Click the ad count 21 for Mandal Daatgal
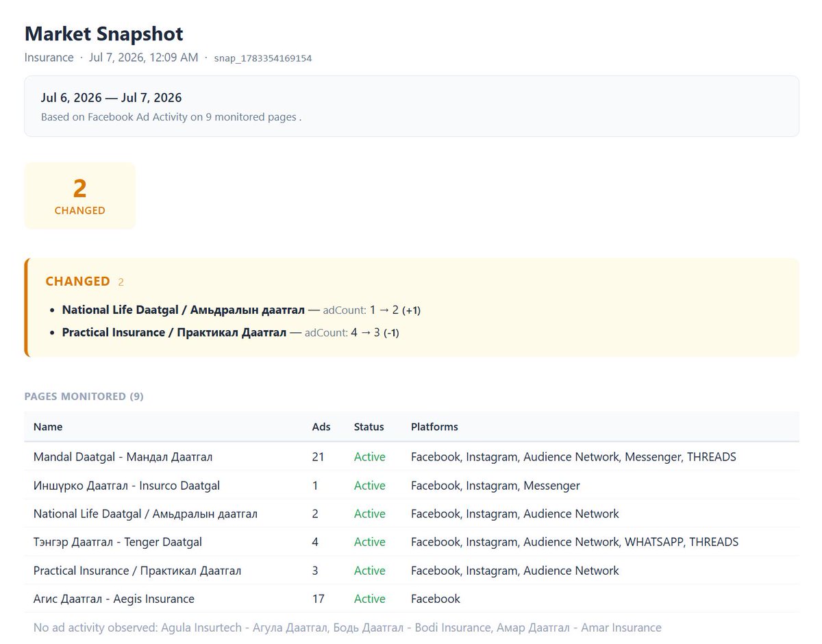The width and height of the screenshot is (822, 644). pos(319,457)
